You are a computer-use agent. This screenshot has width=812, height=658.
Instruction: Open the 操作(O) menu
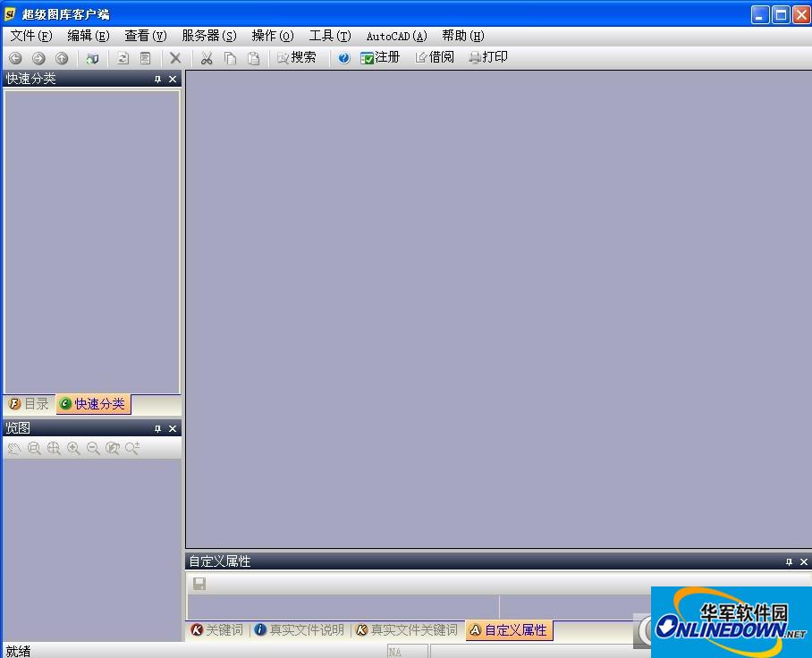(273, 36)
